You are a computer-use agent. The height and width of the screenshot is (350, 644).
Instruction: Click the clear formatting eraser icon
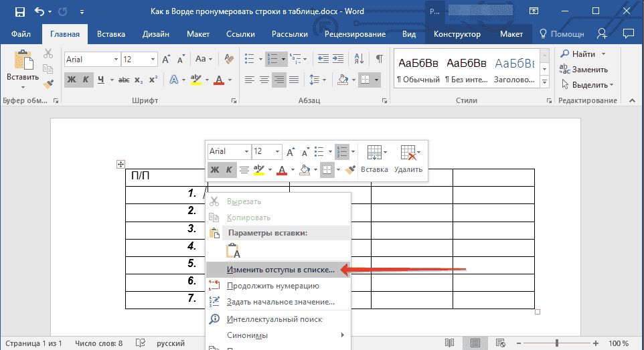coord(230,59)
